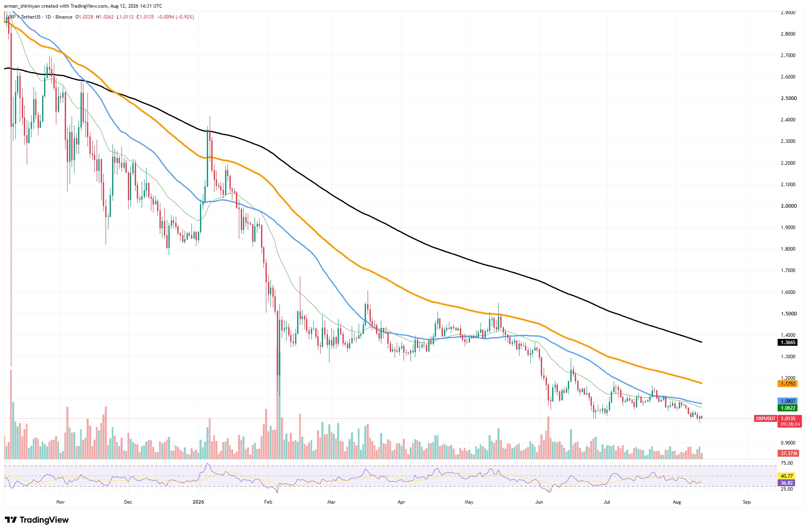Screen dimensions: 808x532
Task: Click the Apr label on time axis
Action: (x=401, y=502)
